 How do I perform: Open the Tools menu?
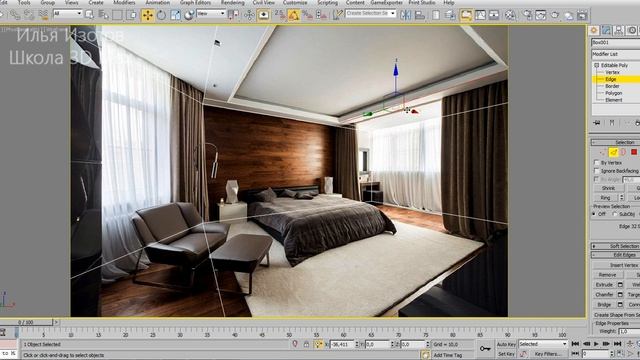24,2
